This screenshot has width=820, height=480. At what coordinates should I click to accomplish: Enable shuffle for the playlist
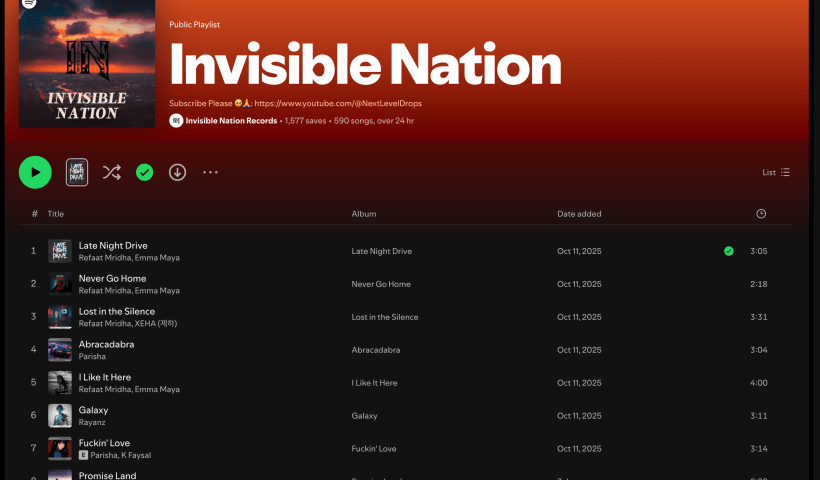coord(112,172)
